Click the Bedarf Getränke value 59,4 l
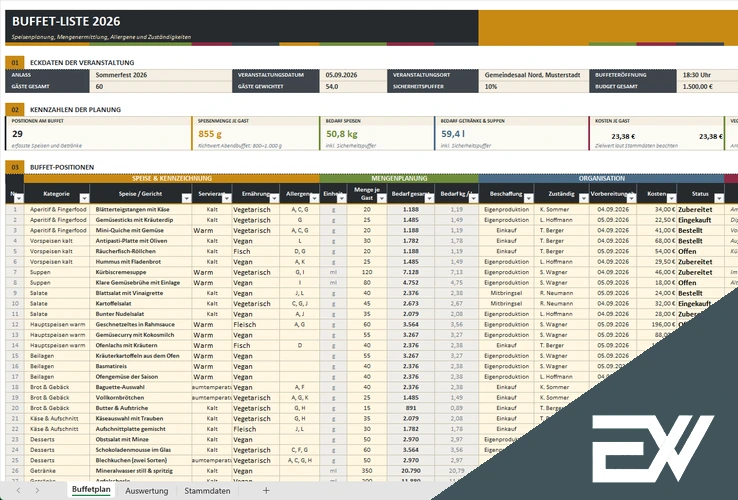 pyautogui.click(x=453, y=134)
